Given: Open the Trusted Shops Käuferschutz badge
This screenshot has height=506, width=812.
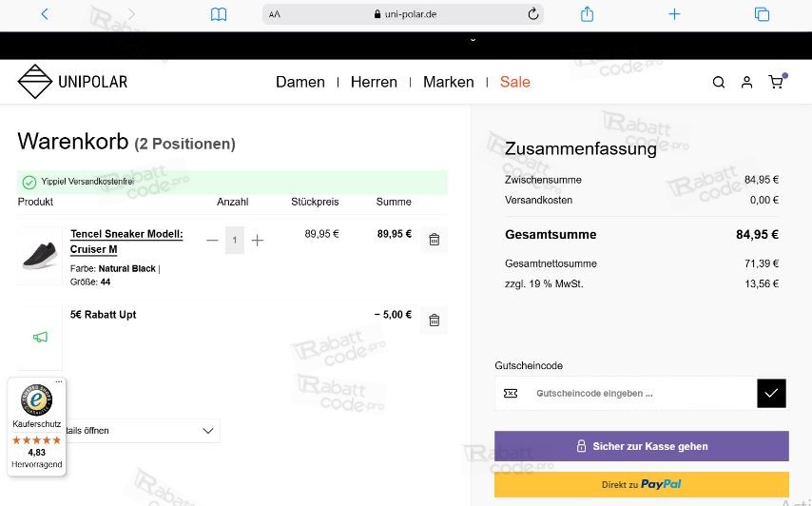Looking at the screenshot, I should pyautogui.click(x=37, y=426).
